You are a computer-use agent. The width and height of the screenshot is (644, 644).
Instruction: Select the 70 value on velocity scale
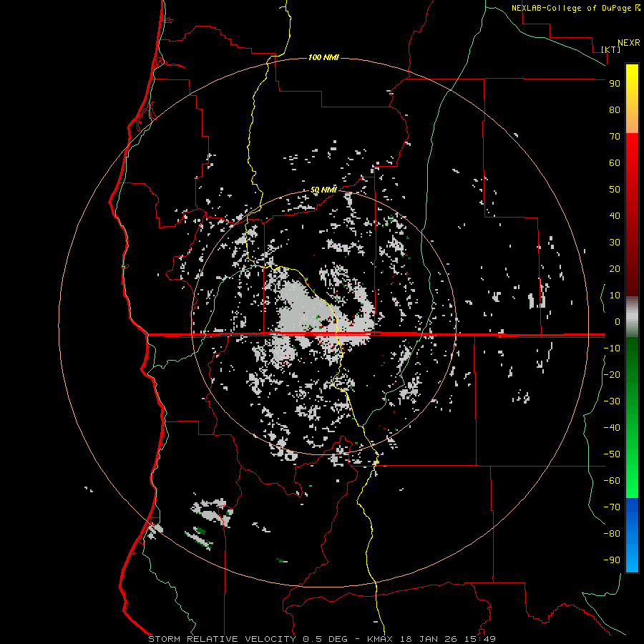click(x=615, y=137)
